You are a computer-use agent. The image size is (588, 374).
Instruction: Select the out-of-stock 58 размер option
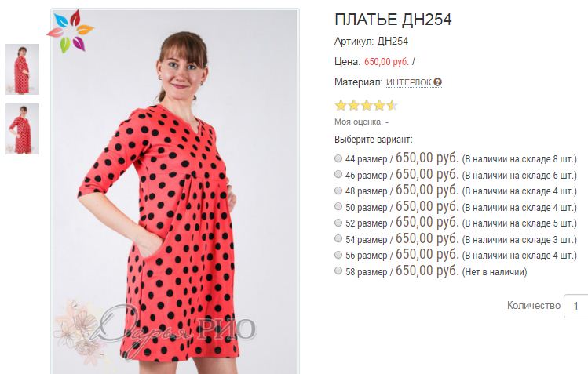[338, 271]
